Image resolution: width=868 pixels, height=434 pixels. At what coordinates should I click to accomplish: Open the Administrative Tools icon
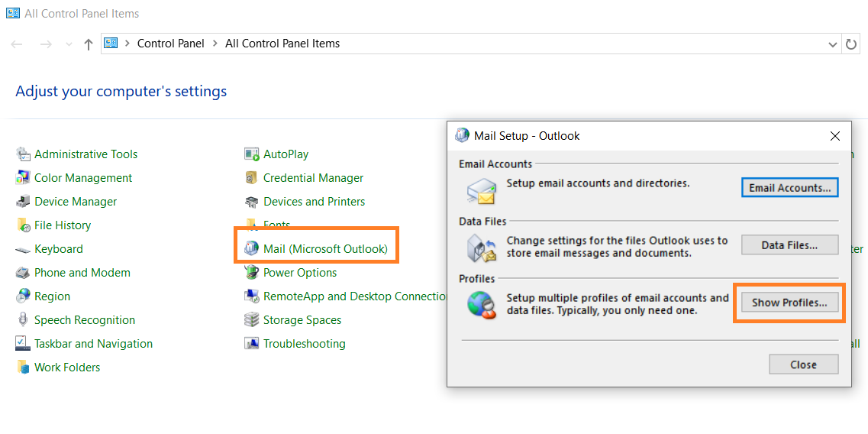click(23, 154)
